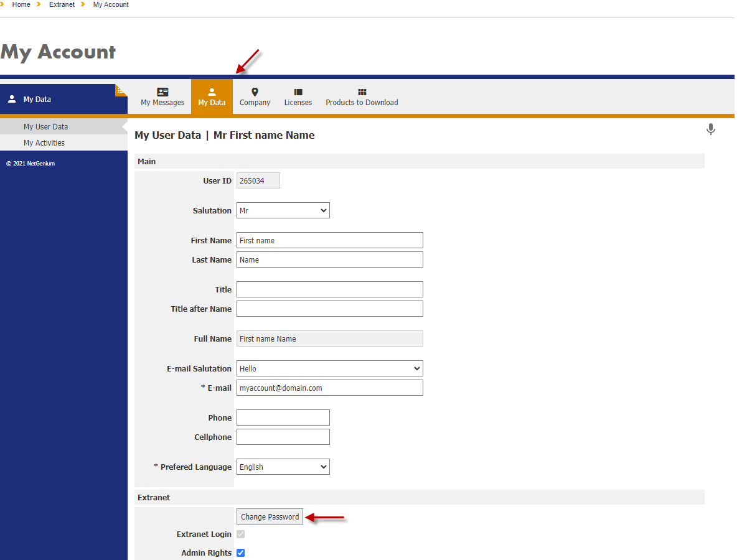Click into the Last Name field
747x560 pixels.
pyautogui.click(x=330, y=259)
